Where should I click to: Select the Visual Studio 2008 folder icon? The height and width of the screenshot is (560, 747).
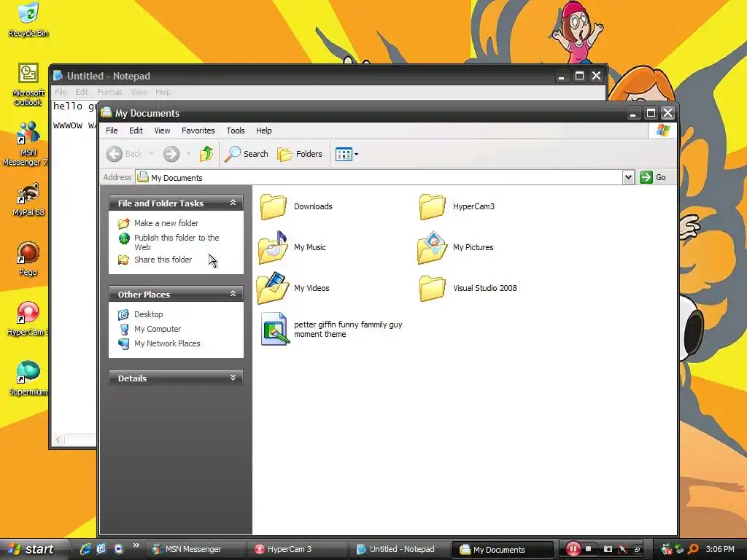[x=432, y=288]
